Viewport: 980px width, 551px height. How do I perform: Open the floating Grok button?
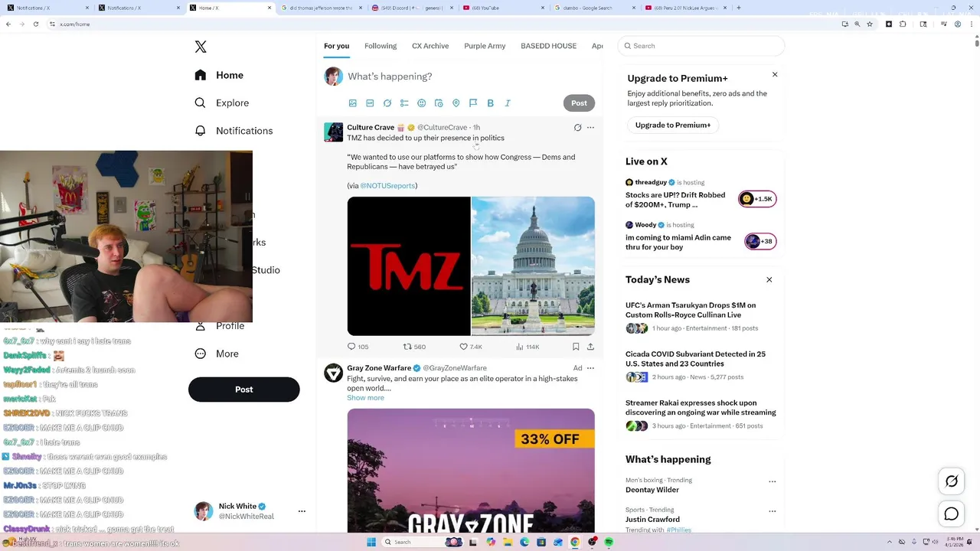(x=952, y=481)
